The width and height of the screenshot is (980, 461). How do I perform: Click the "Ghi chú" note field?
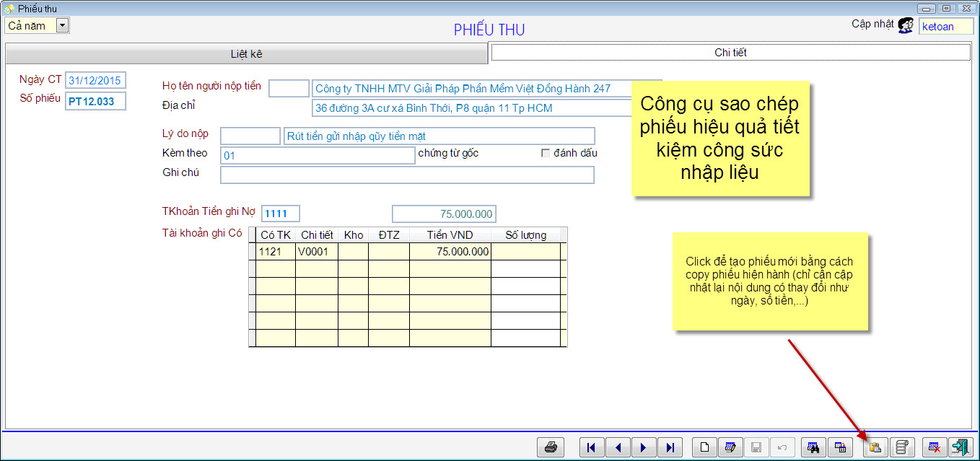pos(407,175)
